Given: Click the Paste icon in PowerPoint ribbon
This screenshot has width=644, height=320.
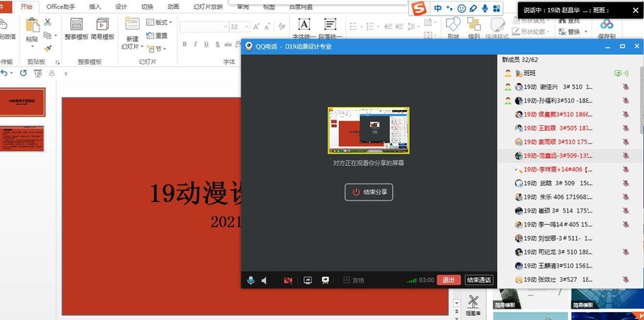Looking at the screenshot, I should click(x=32, y=25).
